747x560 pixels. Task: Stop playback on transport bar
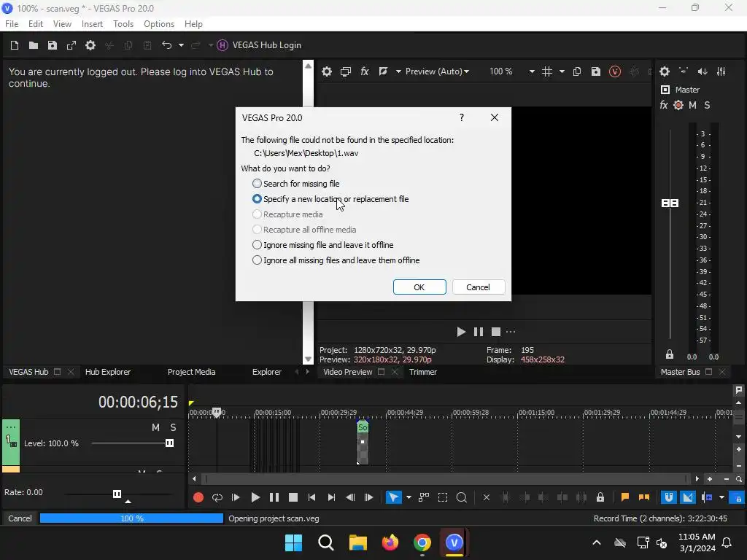click(293, 497)
